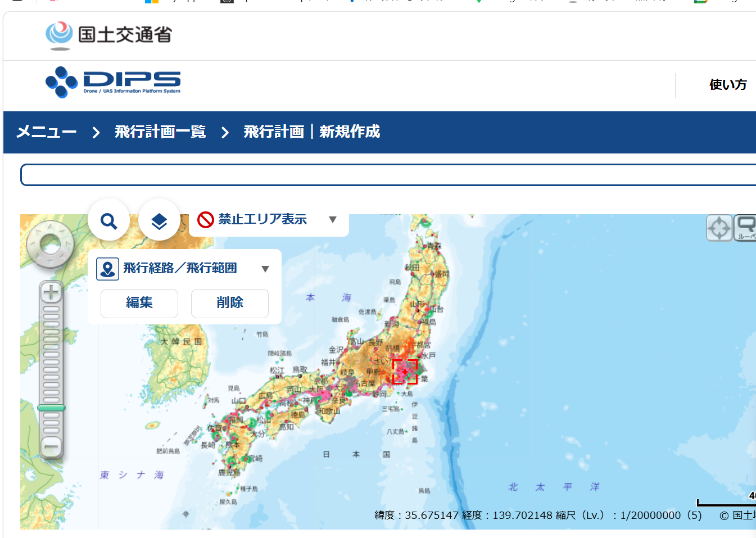Expand the 禁止エリア表示 dropdown

click(x=332, y=219)
